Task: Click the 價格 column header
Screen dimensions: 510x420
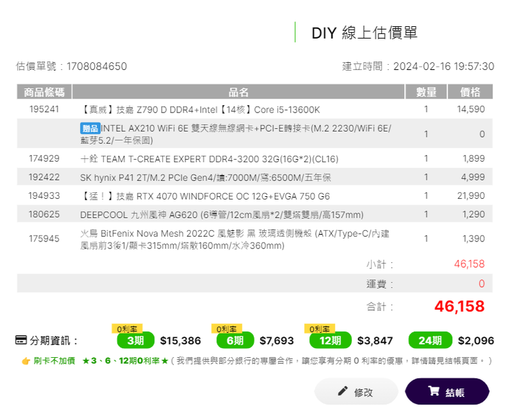Action: pos(470,92)
